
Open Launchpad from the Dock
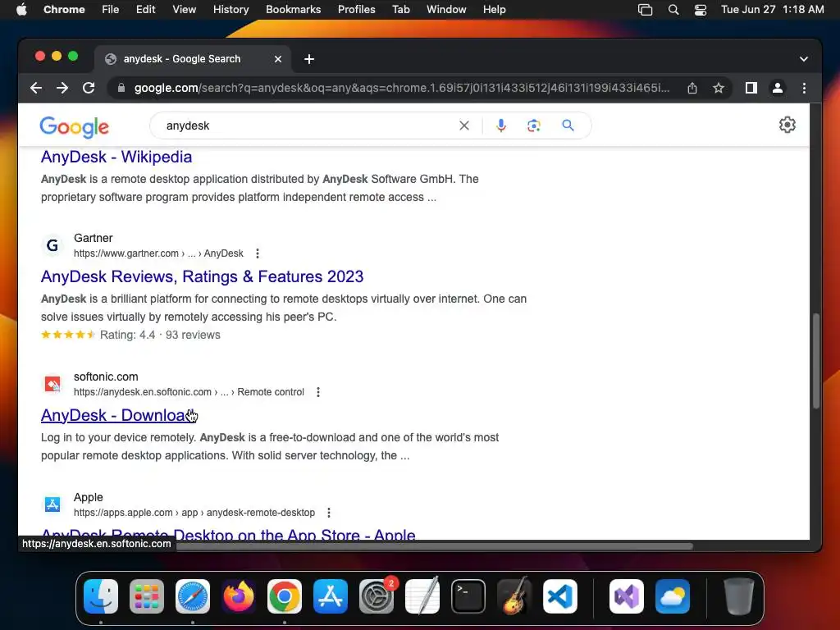click(x=147, y=596)
